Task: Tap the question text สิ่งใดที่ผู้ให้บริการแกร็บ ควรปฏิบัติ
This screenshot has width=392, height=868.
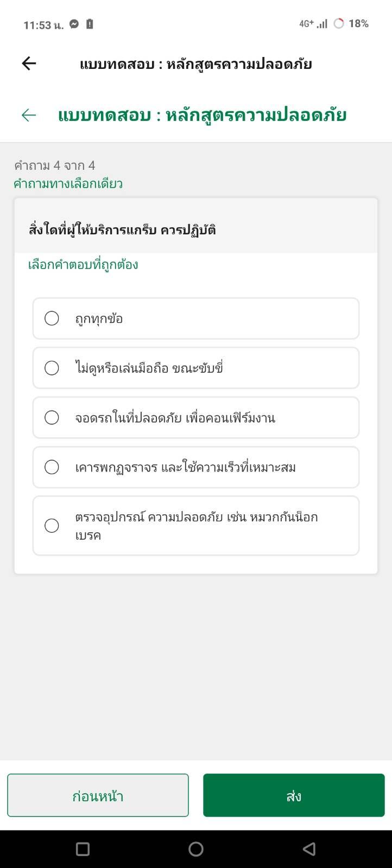Action: (122, 229)
